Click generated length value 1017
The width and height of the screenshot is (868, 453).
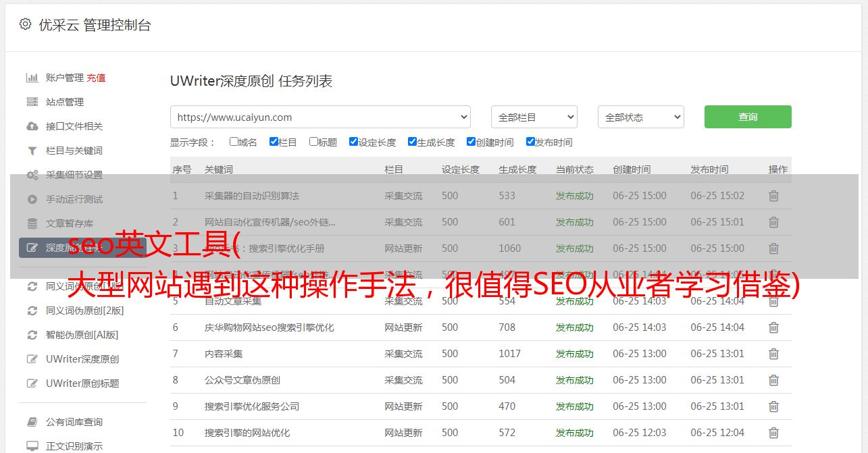point(510,354)
